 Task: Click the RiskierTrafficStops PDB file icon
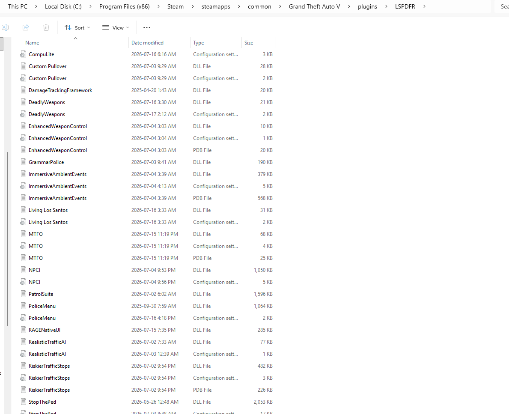23,390
